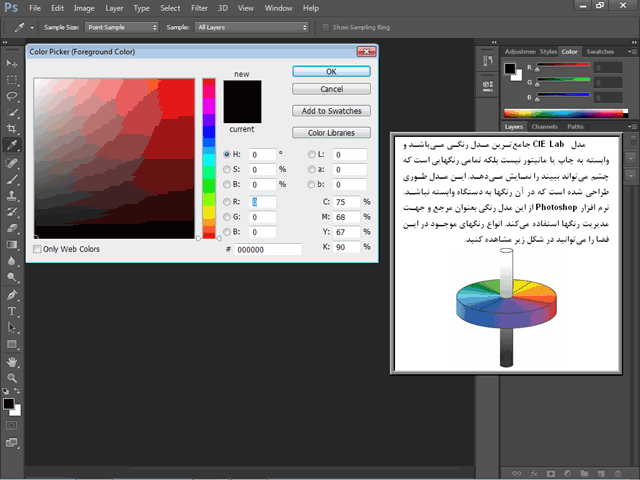
Task: Select the Eyedropper tool in toolbar
Action: (12, 145)
